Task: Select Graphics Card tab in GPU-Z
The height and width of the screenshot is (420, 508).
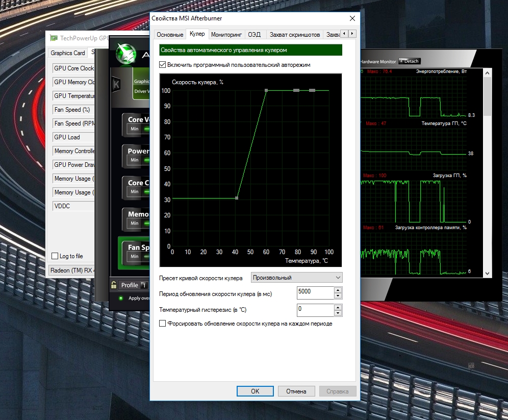Action: pyautogui.click(x=68, y=53)
